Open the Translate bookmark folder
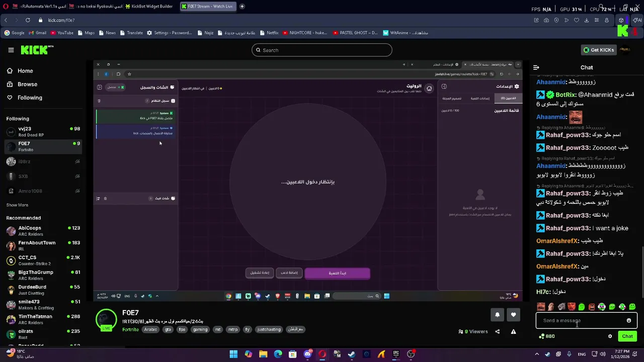This screenshot has height=362, width=644. point(131,33)
